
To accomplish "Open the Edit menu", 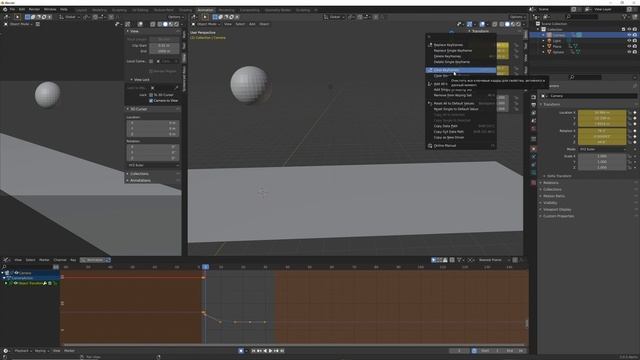I will pos(22,9).
